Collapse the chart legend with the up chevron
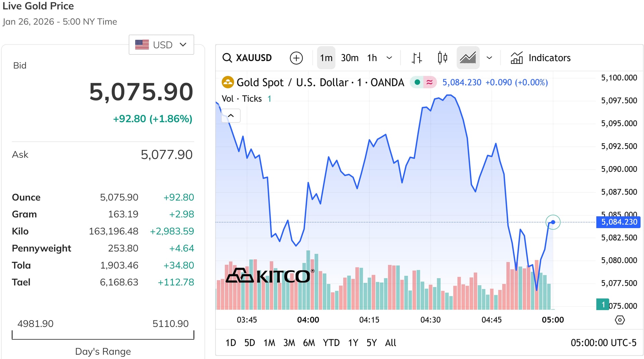This screenshot has width=644, height=359. pyautogui.click(x=230, y=115)
